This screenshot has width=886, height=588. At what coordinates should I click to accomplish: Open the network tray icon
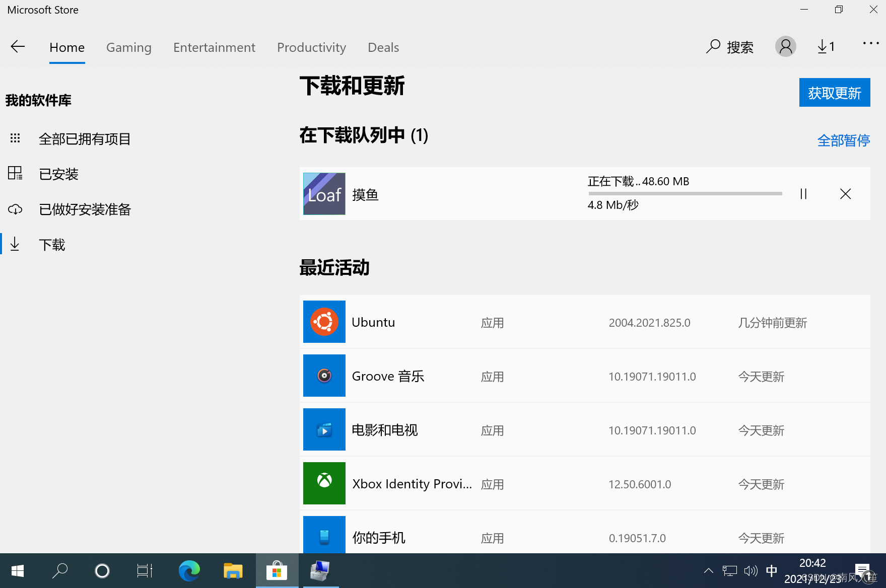pos(730,571)
